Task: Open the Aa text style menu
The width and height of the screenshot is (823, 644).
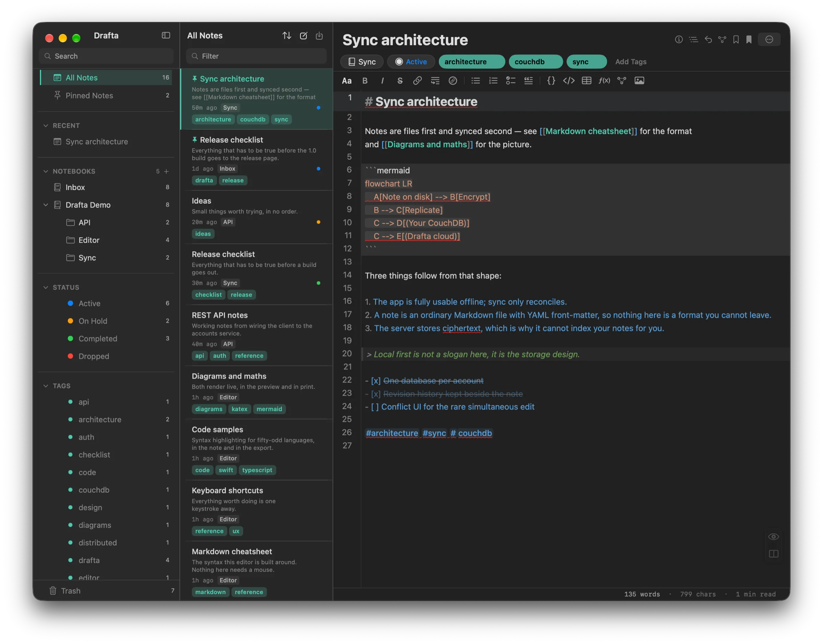Action: click(x=346, y=81)
